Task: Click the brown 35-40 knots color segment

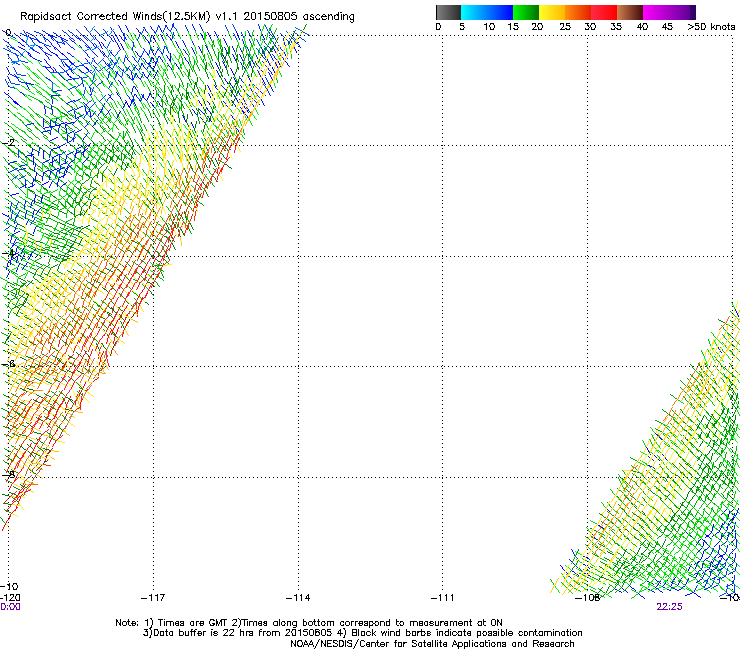Action: point(630,12)
